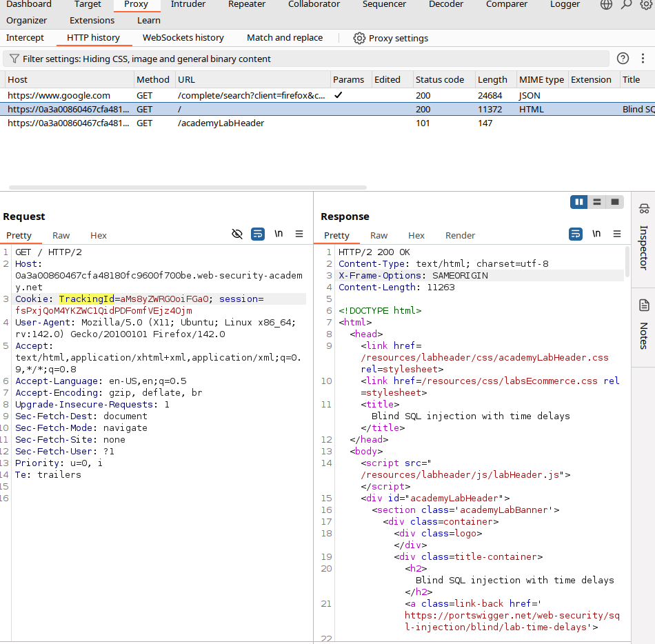Open the Logger tab
Screen dimensions: 655x644
click(565, 5)
